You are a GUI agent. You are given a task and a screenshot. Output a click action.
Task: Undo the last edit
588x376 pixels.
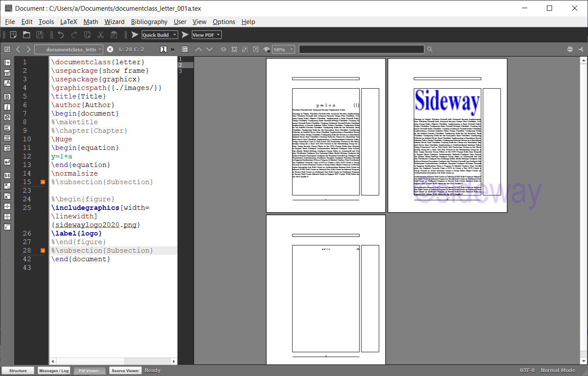pyautogui.click(x=61, y=35)
